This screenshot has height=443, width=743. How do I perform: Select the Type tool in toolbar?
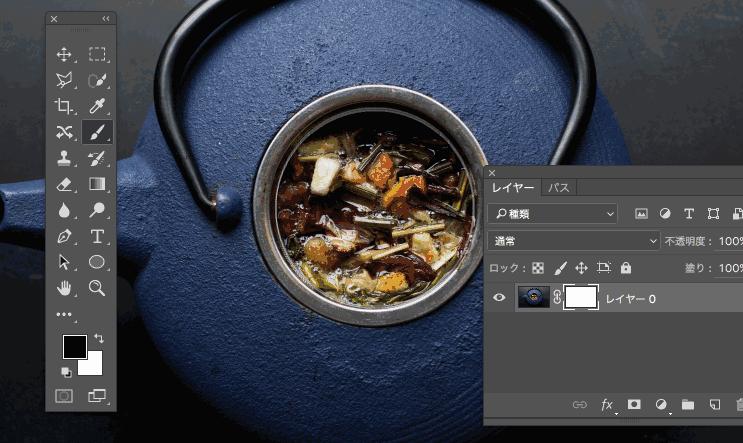[x=97, y=236]
